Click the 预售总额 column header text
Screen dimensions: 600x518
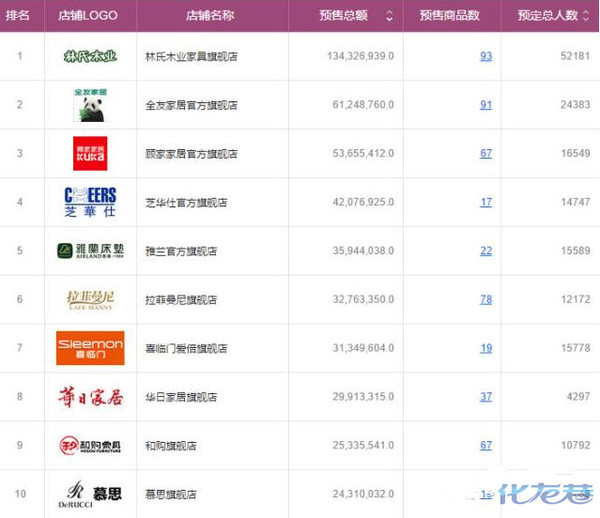click(343, 15)
